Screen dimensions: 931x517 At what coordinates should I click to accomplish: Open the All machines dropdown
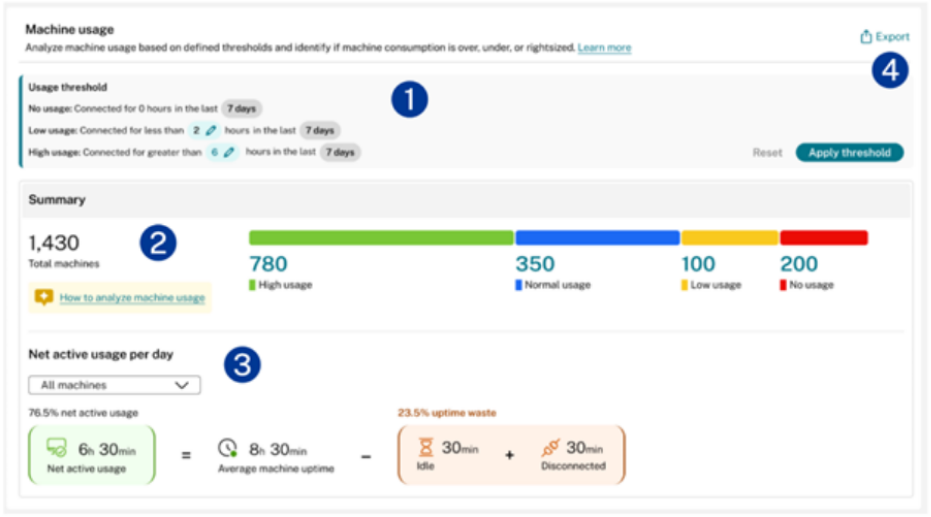pyautogui.click(x=114, y=385)
